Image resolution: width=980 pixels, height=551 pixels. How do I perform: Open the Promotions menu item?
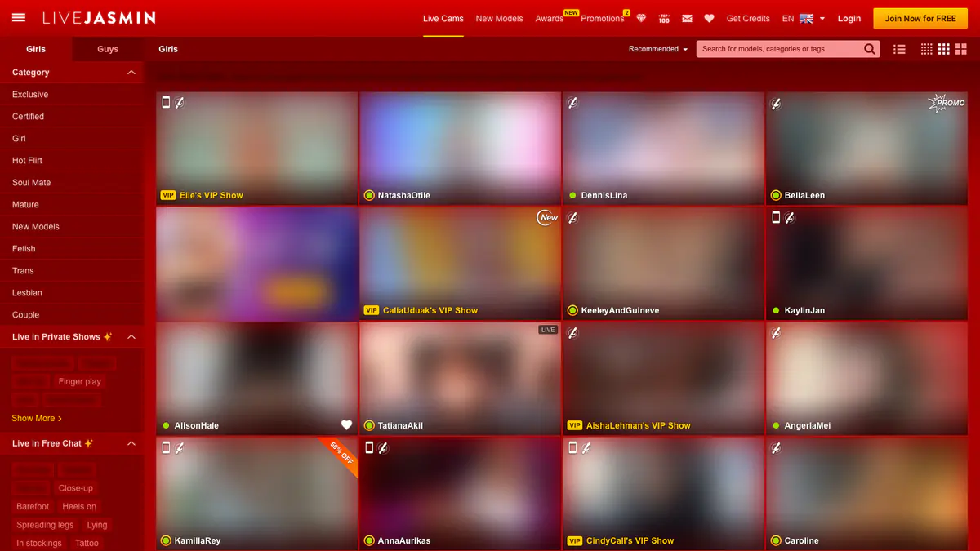tap(603, 18)
